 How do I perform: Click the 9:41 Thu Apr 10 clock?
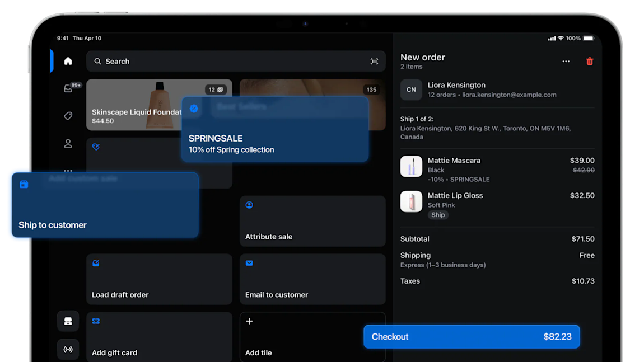point(80,38)
